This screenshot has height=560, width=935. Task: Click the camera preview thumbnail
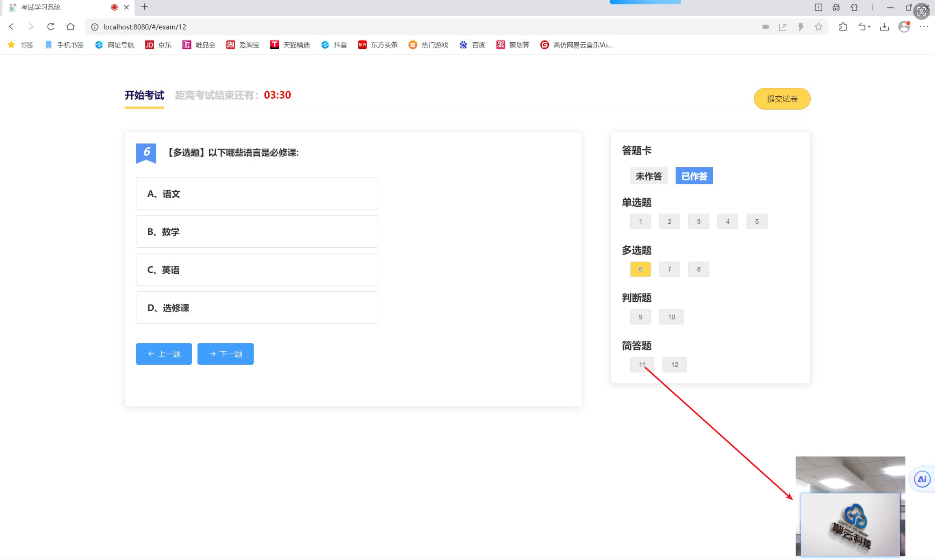pos(850,506)
